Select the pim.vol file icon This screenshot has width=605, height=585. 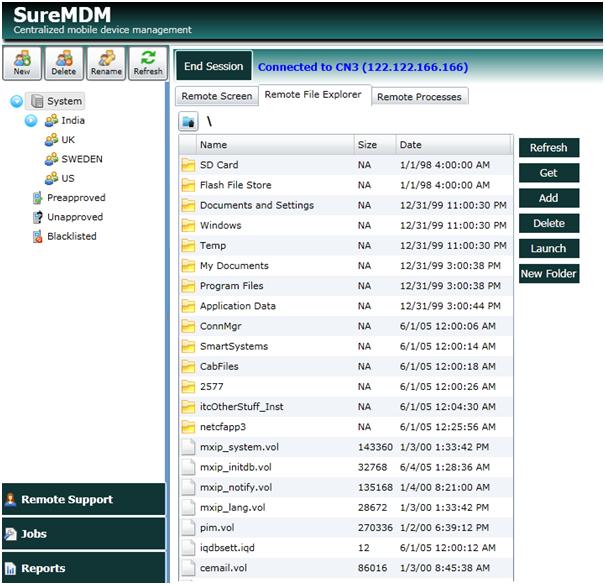188,528
